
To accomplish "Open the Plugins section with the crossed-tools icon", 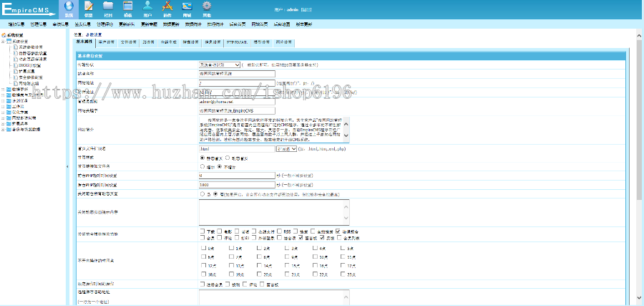I will coord(167,8).
